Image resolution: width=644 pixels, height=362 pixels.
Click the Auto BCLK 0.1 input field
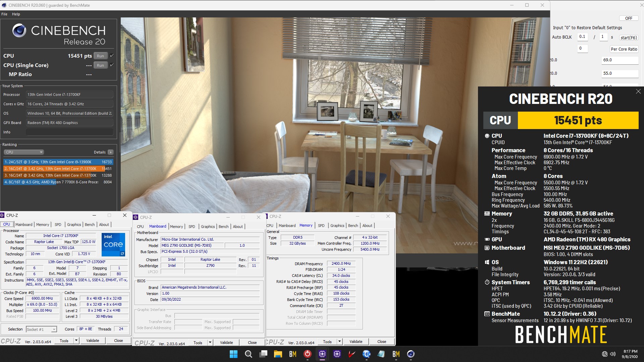pyautogui.click(x=583, y=37)
